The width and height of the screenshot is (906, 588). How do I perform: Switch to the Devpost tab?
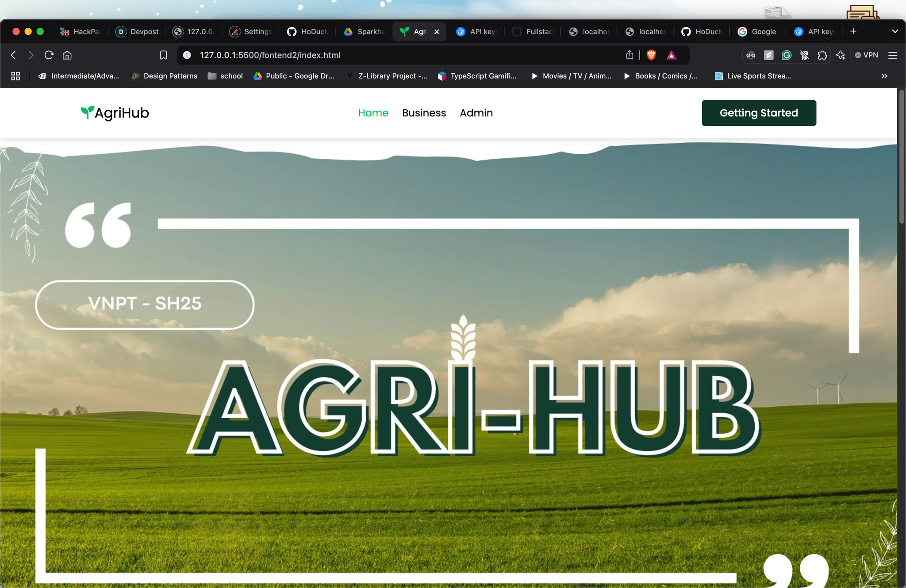tap(138, 31)
